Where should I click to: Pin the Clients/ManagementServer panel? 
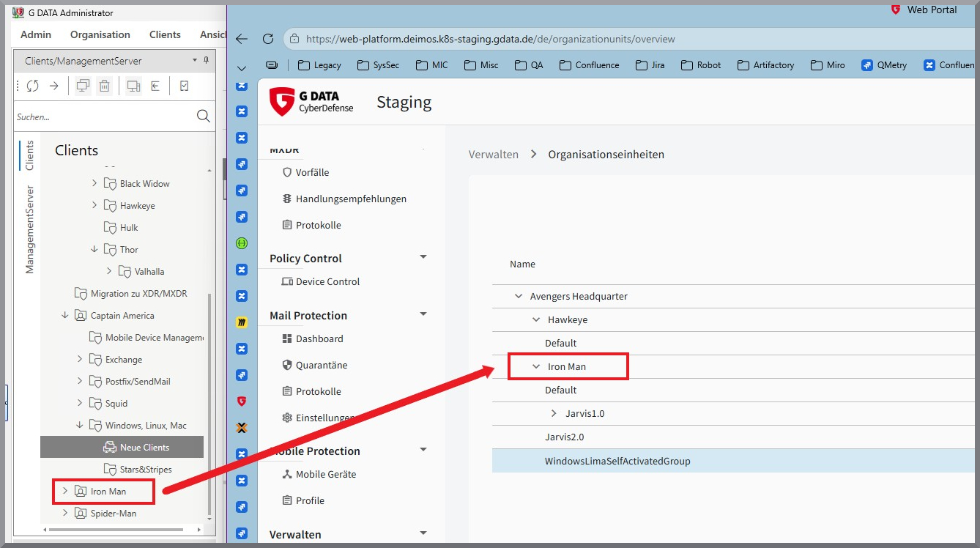click(206, 60)
